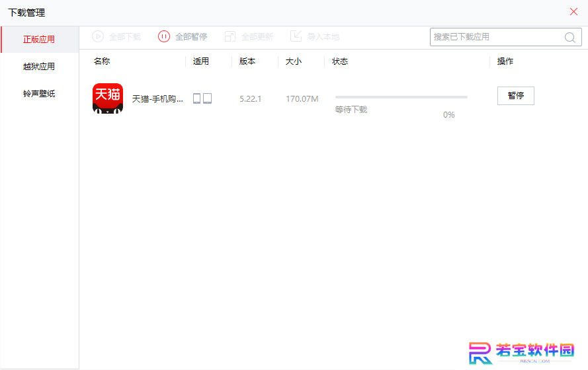The width and height of the screenshot is (588, 370).
Task: Switch to the 越狱应用 tab
Action: pos(39,66)
